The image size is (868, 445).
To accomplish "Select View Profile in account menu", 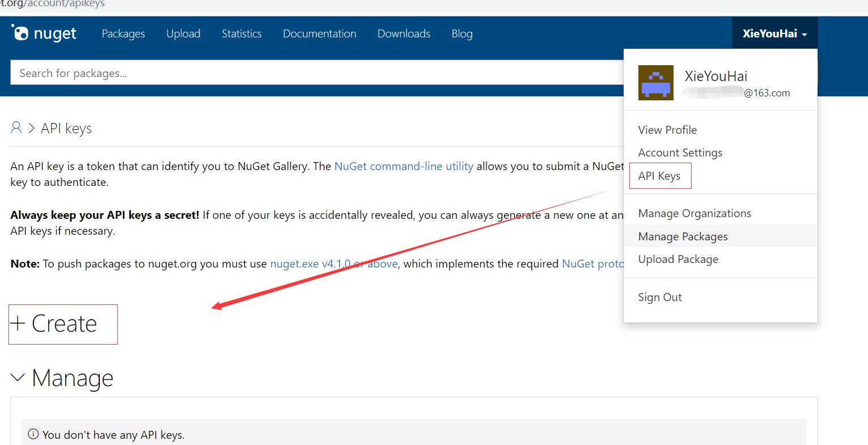I will (667, 130).
